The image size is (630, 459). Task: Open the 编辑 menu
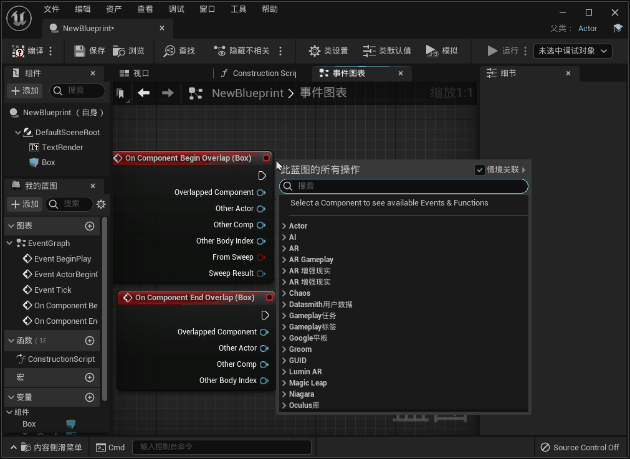tap(83, 9)
